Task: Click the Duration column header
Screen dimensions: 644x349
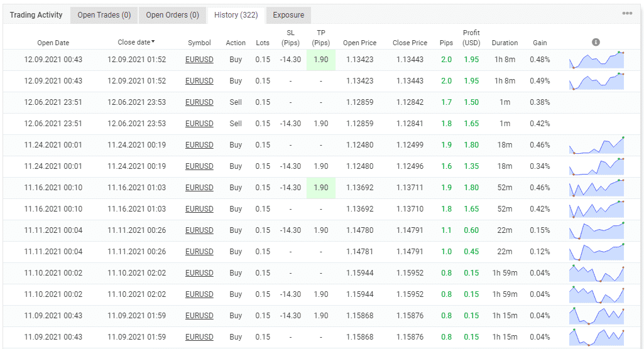Action: (505, 43)
